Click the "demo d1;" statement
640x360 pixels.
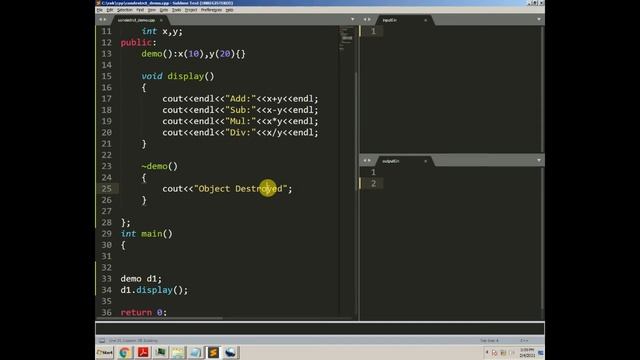141,279
